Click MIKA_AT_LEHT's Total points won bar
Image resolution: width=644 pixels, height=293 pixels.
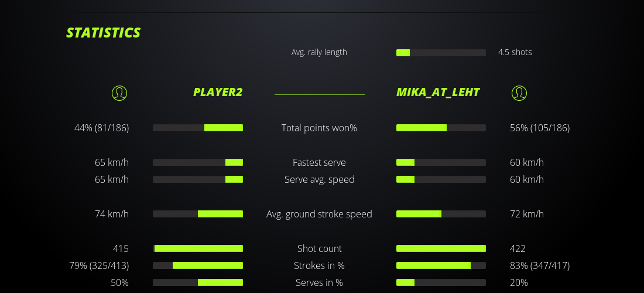pyautogui.click(x=441, y=128)
